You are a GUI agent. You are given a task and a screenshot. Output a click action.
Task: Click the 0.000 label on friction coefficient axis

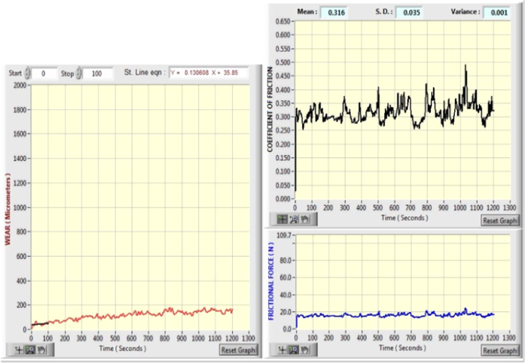point(283,199)
